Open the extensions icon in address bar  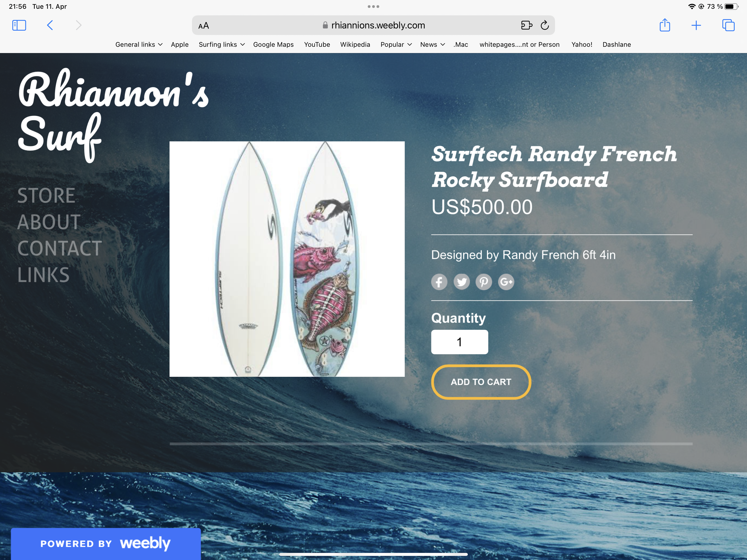click(x=526, y=25)
